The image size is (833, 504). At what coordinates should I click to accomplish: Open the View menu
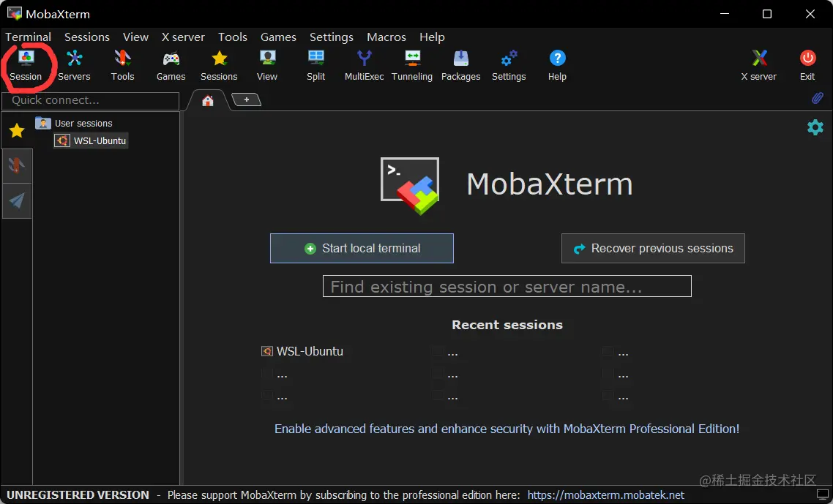coord(135,37)
